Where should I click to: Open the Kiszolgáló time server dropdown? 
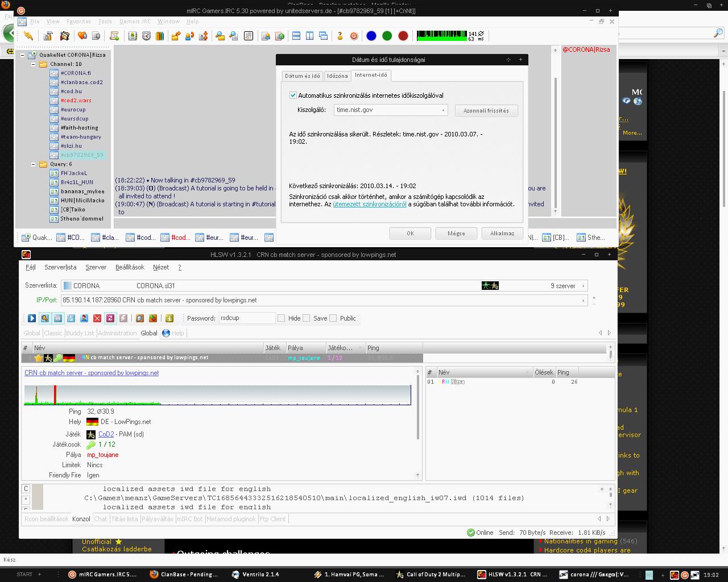tap(443, 110)
